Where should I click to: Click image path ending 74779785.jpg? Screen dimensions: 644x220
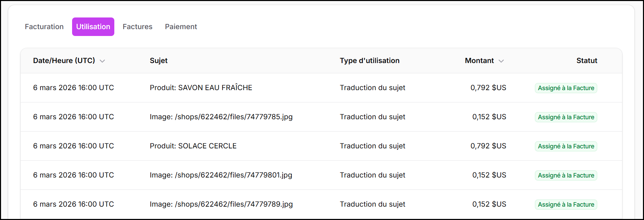[x=221, y=117]
